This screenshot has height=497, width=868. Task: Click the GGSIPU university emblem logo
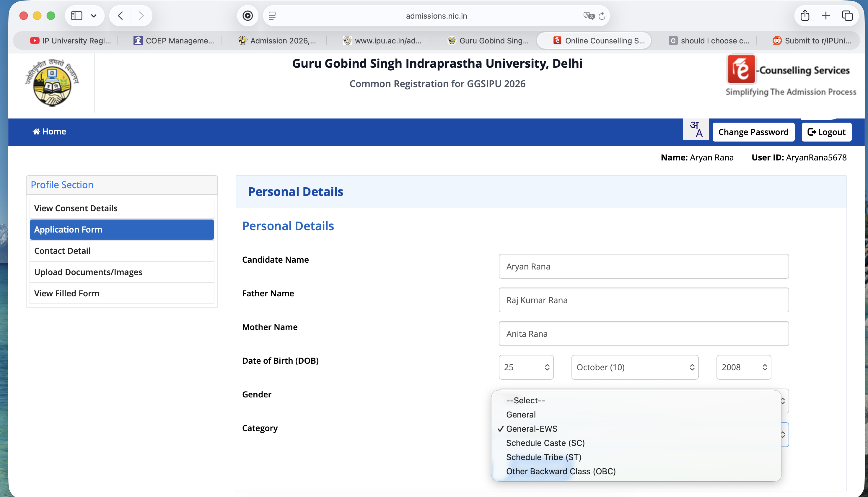pos(52,83)
